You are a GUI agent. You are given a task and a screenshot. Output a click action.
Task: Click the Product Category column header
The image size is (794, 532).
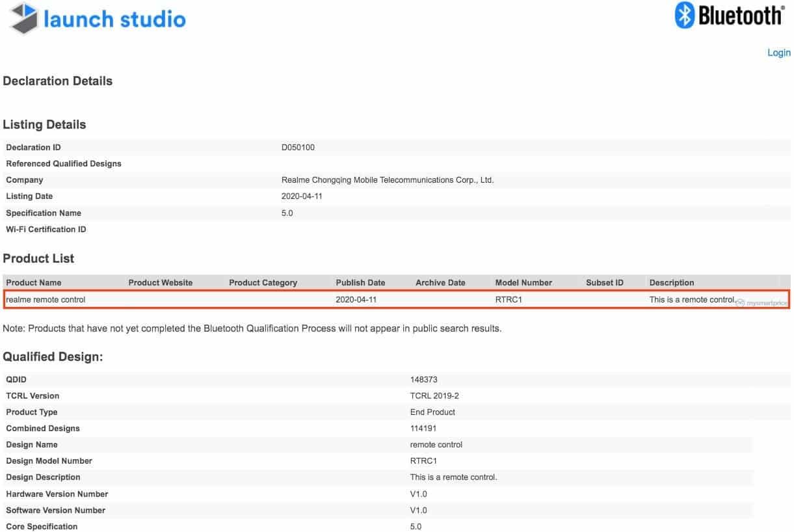click(x=263, y=283)
